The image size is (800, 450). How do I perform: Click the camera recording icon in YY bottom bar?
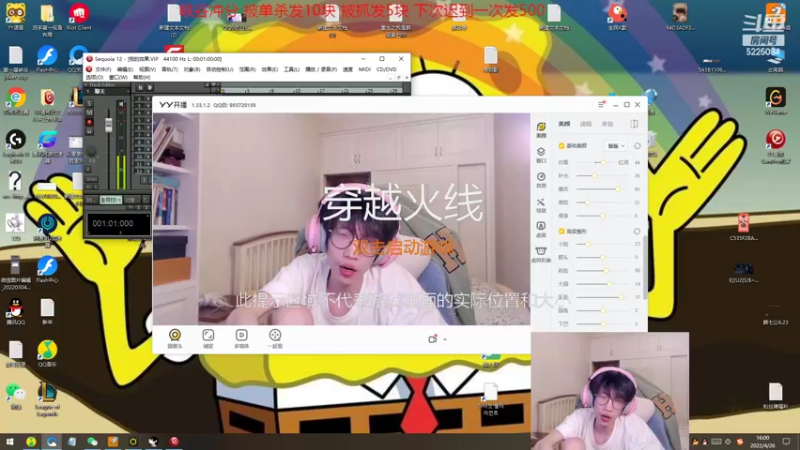point(433,339)
